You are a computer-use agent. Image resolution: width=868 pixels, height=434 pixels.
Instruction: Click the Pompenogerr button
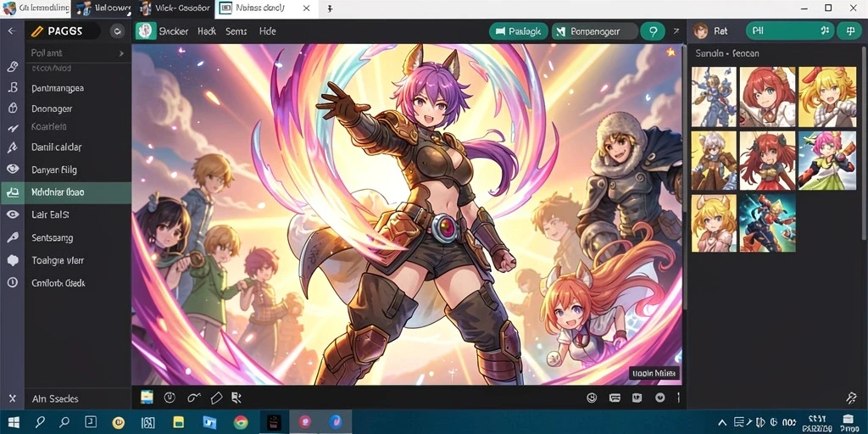pos(595,31)
